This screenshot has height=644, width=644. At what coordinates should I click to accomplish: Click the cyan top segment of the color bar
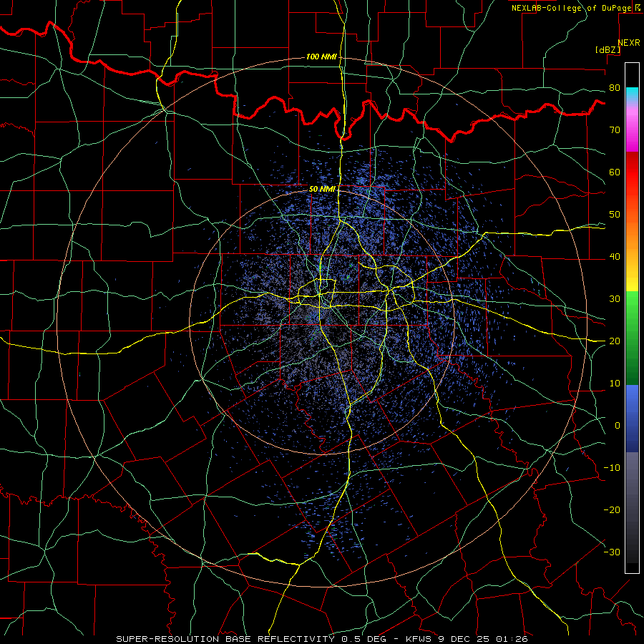tap(632, 94)
